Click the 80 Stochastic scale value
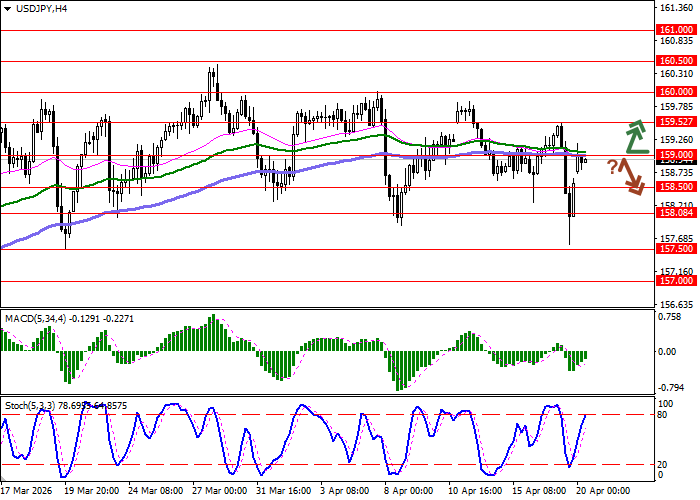 coord(663,415)
